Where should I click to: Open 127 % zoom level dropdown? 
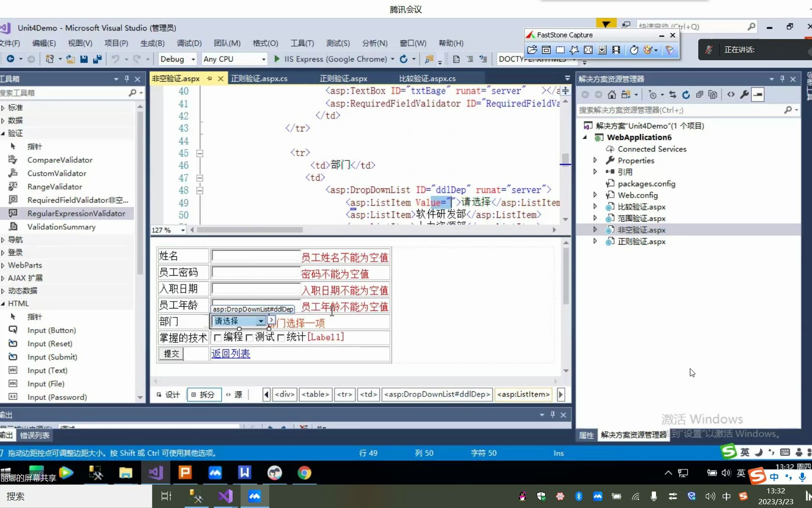pyautogui.click(x=183, y=230)
